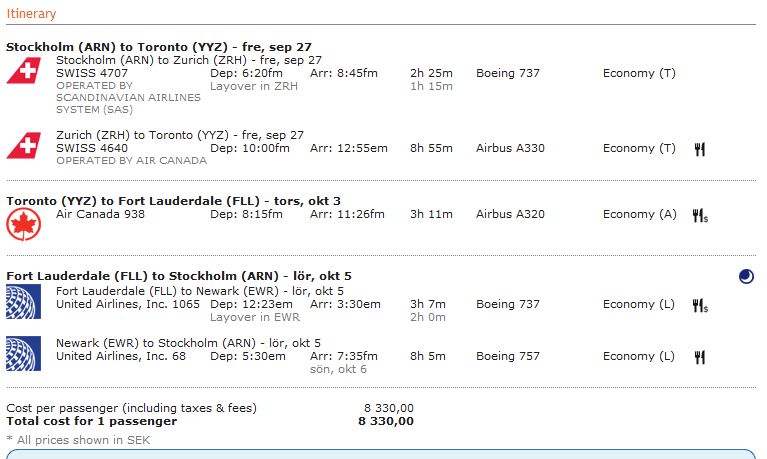
Task: Click the United logo beside flight 1065
Action: 22,301
